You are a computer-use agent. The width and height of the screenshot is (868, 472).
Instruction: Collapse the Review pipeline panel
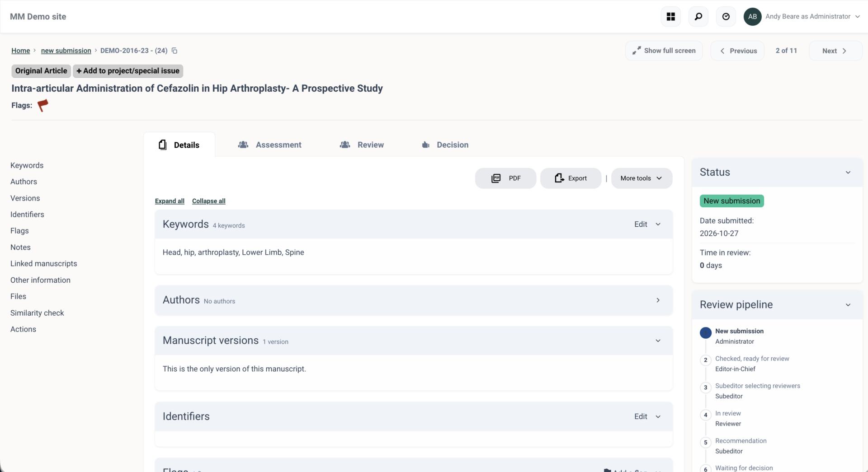coord(848,305)
